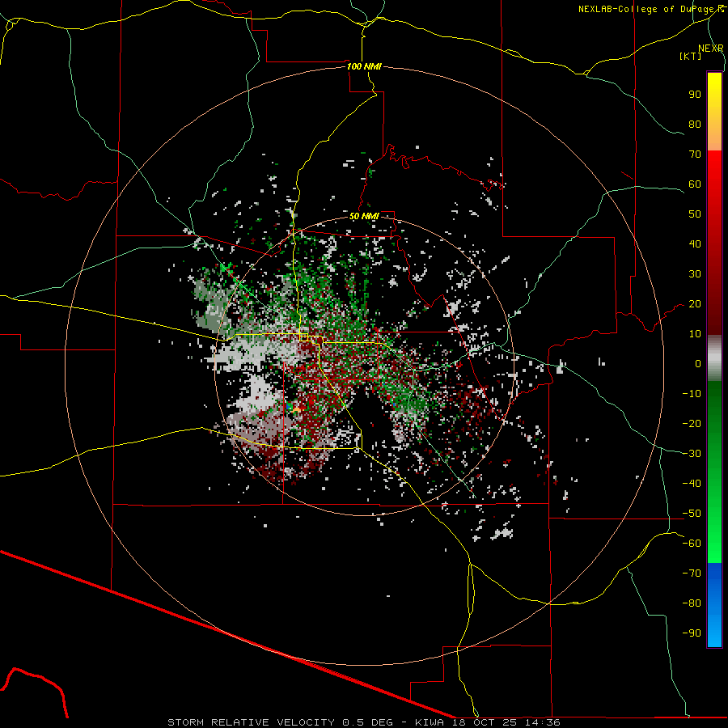Click the -90 value on velocity scale
Viewport: 728px width, 728px height.
tap(692, 633)
